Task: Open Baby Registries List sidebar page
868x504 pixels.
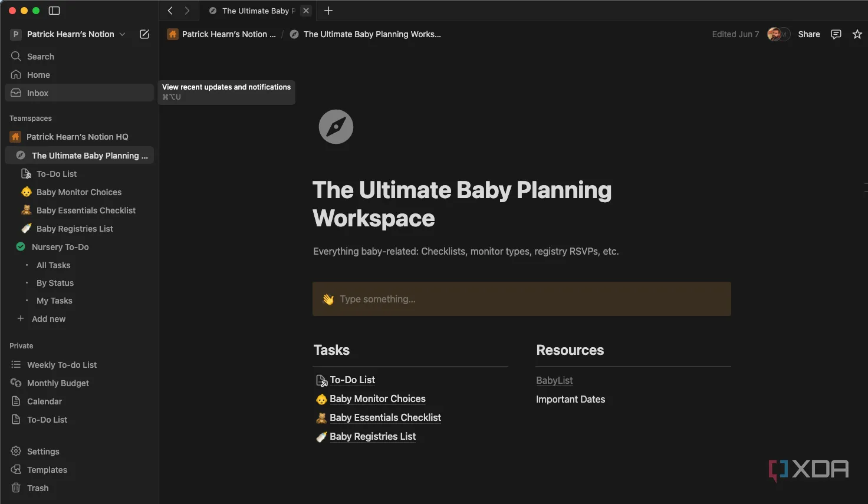Action: point(79,229)
